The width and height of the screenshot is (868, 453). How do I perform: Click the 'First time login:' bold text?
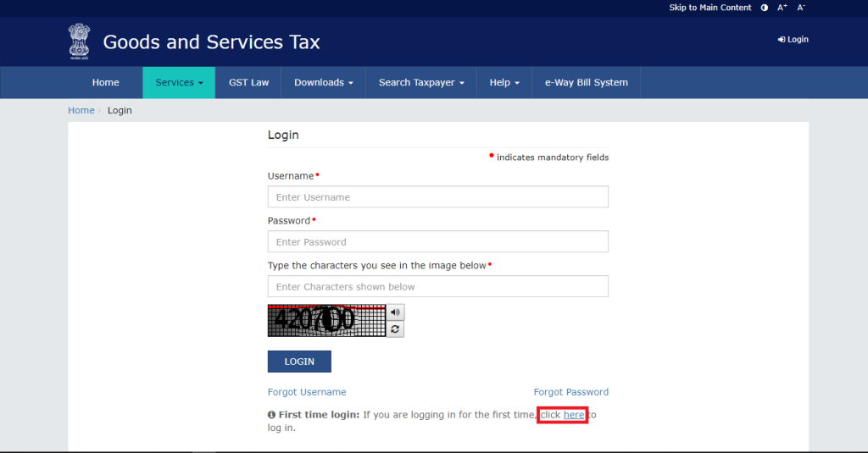click(319, 415)
